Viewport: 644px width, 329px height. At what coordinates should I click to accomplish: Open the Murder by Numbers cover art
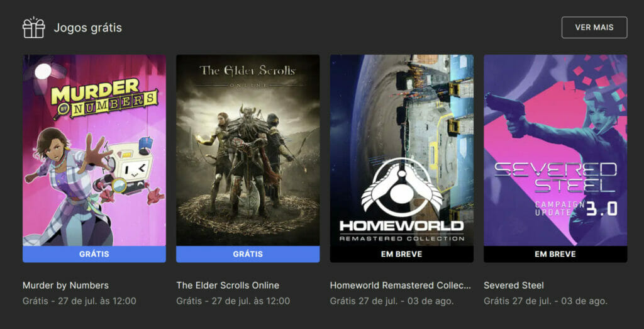click(94, 150)
